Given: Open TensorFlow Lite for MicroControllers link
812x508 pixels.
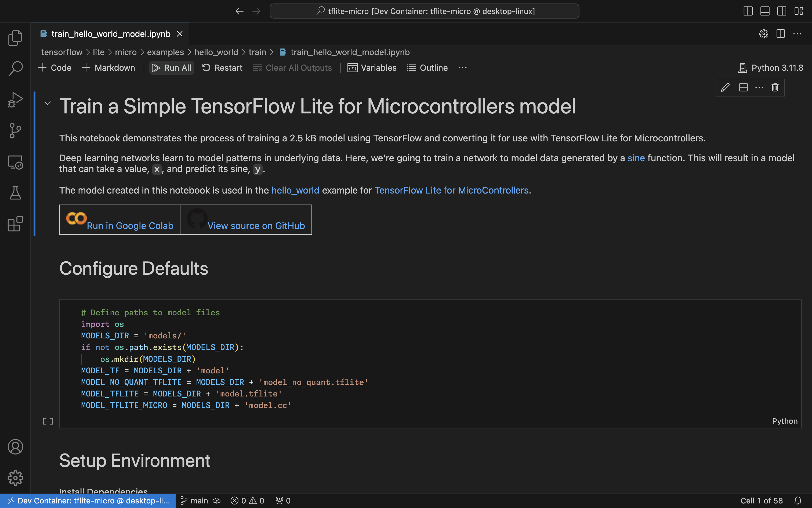Looking at the screenshot, I should [x=451, y=190].
